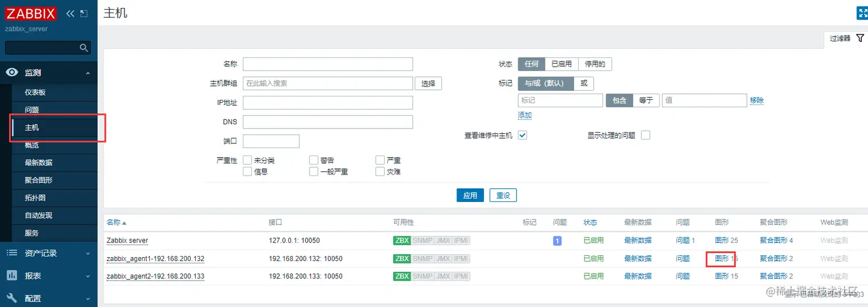Image resolution: width=868 pixels, height=307 pixels.
Task: Select 等于 tag operator
Action: pos(646,100)
